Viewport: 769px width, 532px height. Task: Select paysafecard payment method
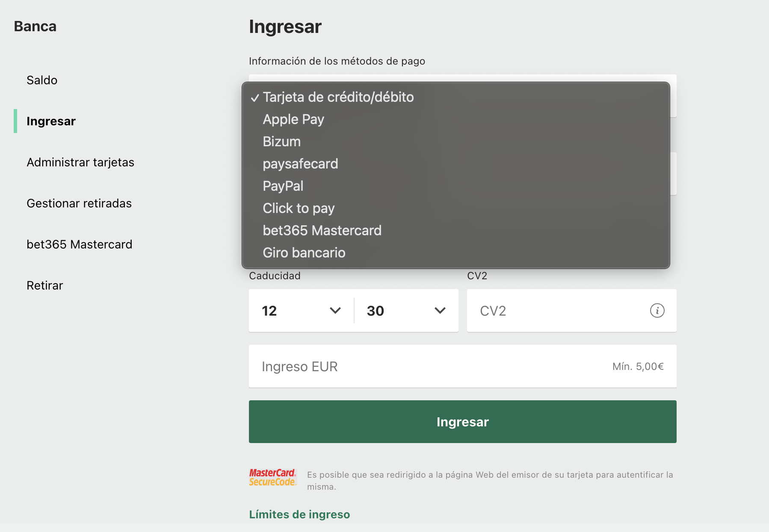click(456, 164)
